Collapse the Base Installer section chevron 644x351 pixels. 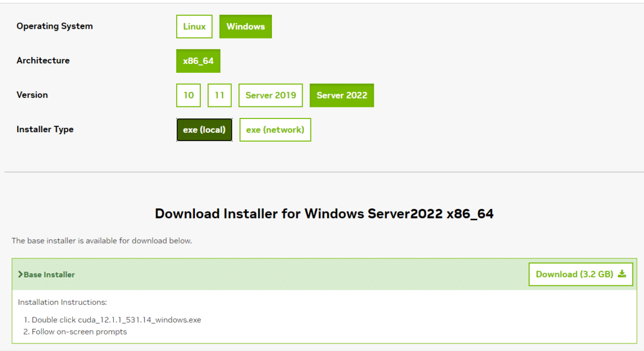(20, 274)
